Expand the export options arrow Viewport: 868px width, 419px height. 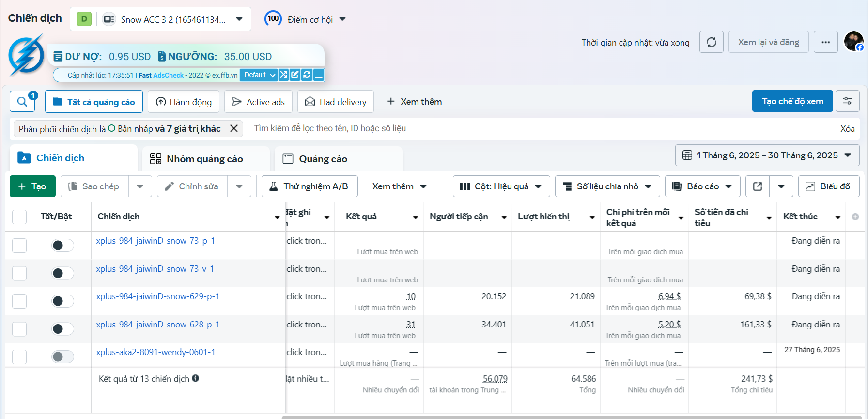tap(781, 186)
